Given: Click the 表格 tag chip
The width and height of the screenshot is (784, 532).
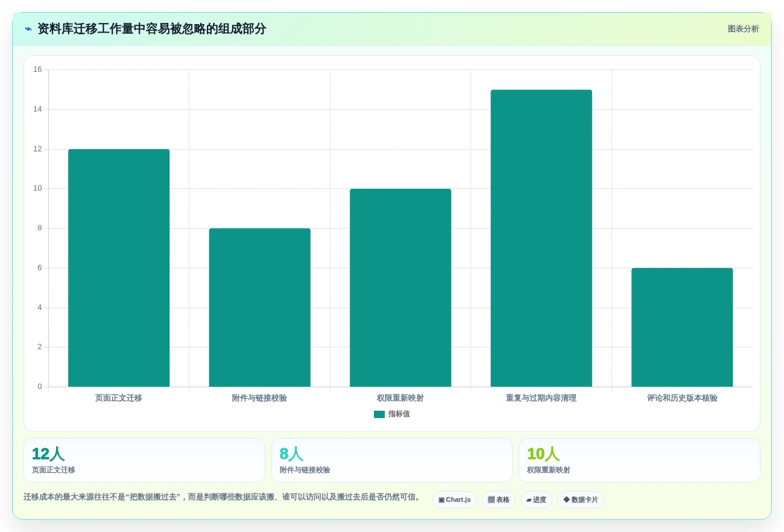Looking at the screenshot, I should click(499, 500).
